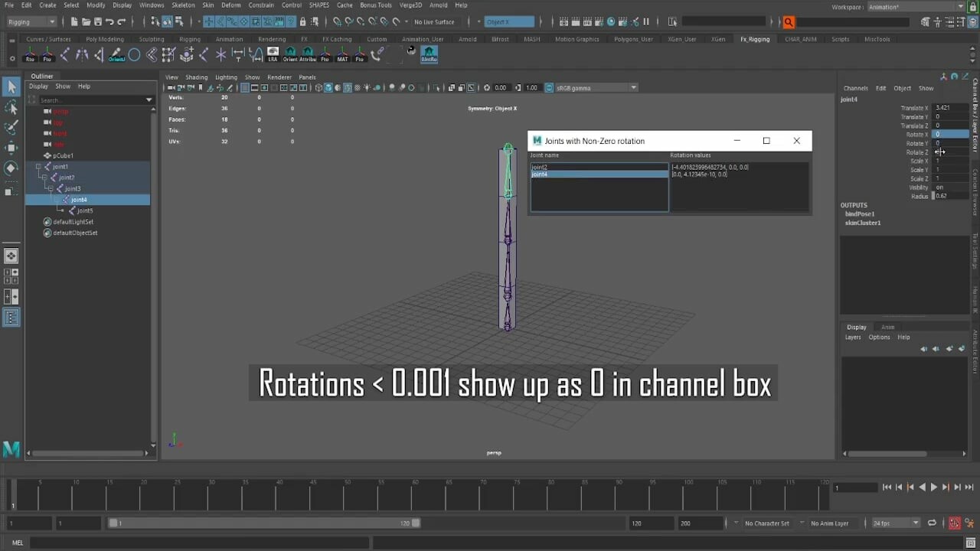The height and width of the screenshot is (551, 980).
Task: Click the MAT icon on the Rigging shelf
Action: tap(342, 54)
